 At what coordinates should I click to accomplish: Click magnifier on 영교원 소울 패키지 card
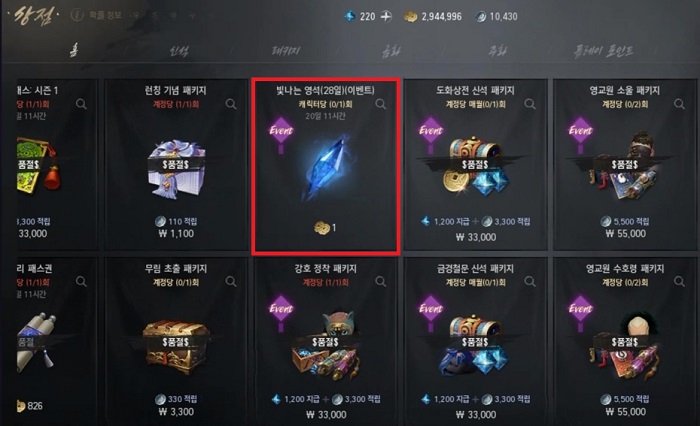679,104
